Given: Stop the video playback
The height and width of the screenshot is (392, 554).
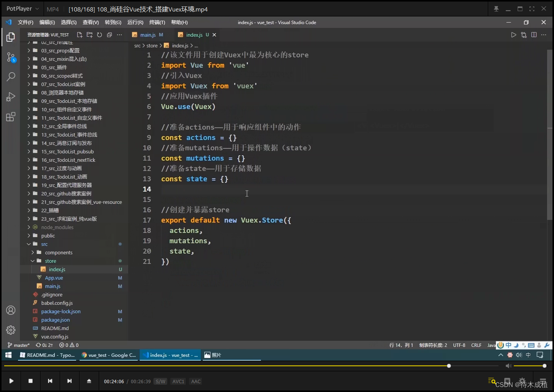Looking at the screenshot, I should [31, 381].
